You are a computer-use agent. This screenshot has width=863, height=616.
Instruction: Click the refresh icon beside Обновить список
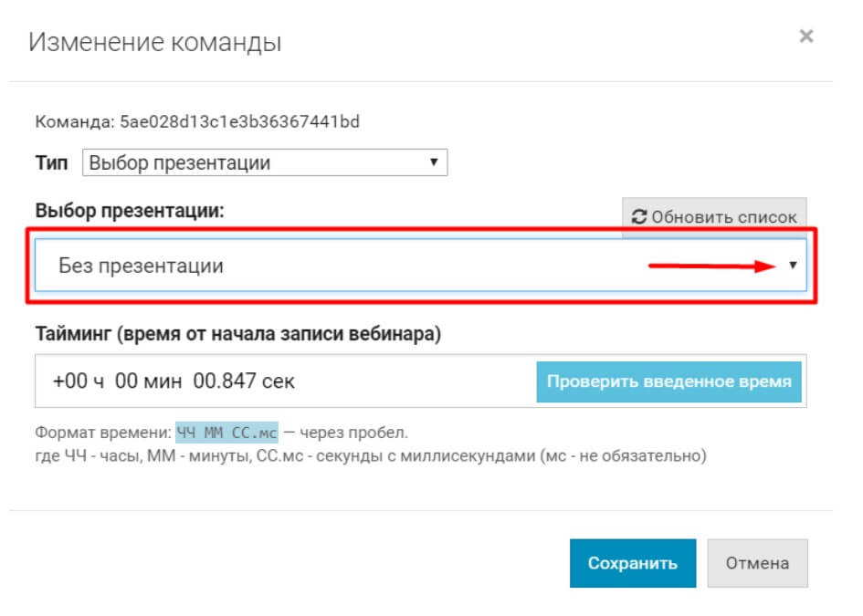click(639, 217)
